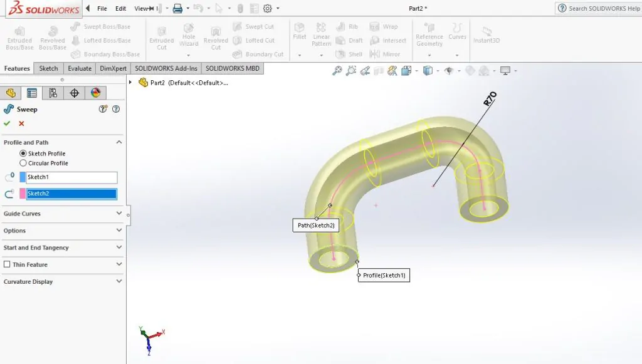Image resolution: width=642 pixels, height=364 pixels.
Task: Expand the Options section
Action: (x=118, y=231)
